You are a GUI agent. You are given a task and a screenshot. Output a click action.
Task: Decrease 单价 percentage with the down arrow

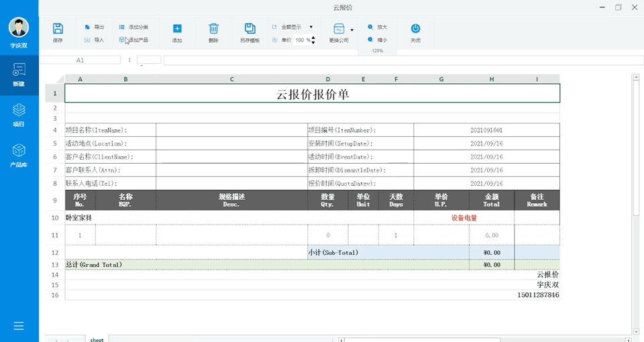click(313, 42)
